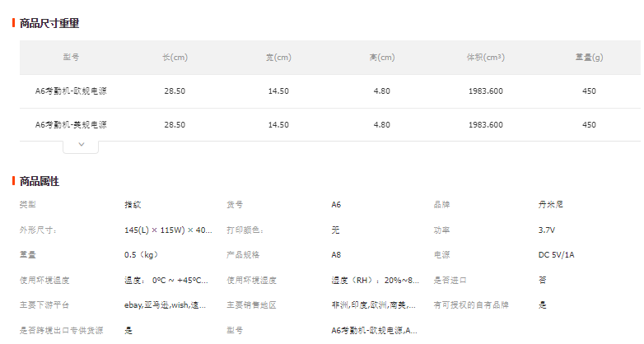The height and width of the screenshot is (344, 644).
Task: Click the 商品尺寸重量 section heading
Action: (x=49, y=23)
